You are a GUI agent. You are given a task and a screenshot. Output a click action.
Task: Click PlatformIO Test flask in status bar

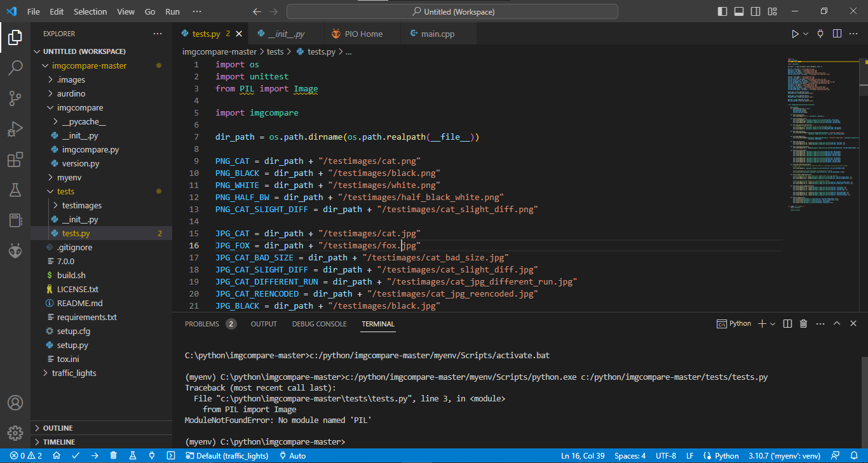[133, 455]
